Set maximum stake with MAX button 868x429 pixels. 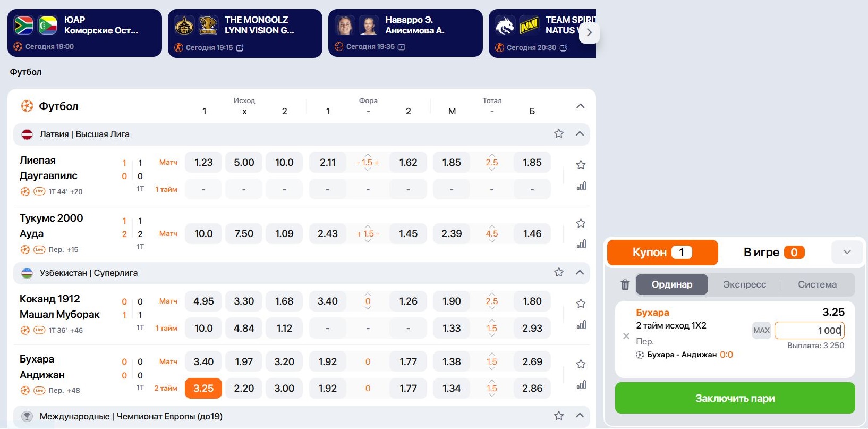tap(761, 330)
